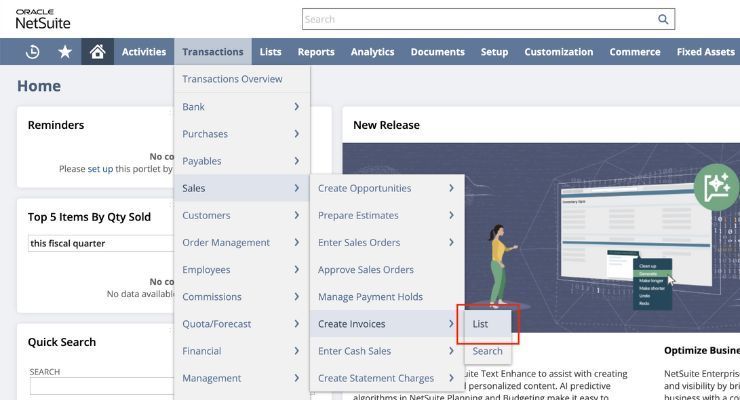
Task: Open the Reports menu
Action: (316, 52)
